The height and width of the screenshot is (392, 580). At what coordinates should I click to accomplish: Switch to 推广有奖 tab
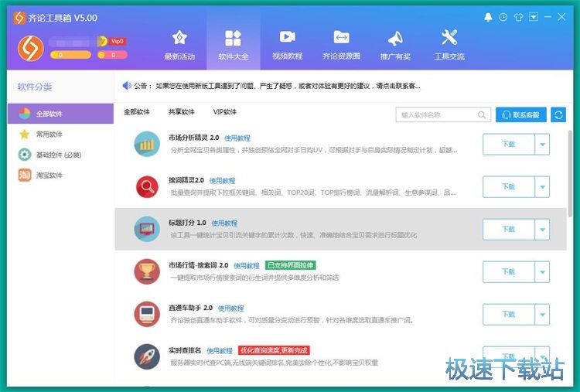[395, 45]
